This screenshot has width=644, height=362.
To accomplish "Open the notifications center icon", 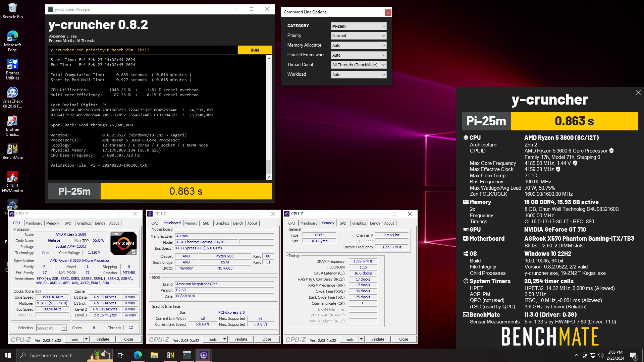I will 634,356.
